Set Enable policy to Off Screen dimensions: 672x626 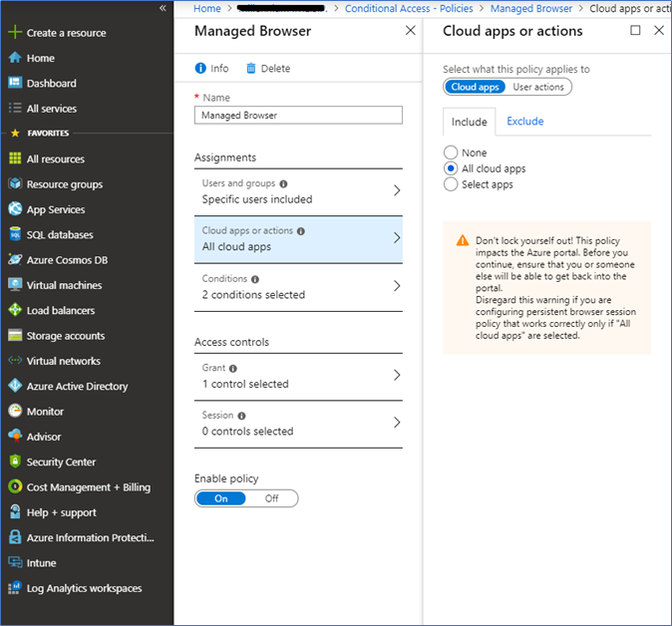pos(272,498)
